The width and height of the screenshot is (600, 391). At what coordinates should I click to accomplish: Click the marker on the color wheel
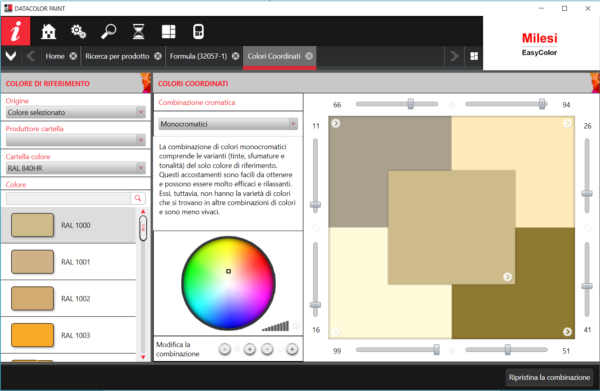pyautogui.click(x=228, y=271)
